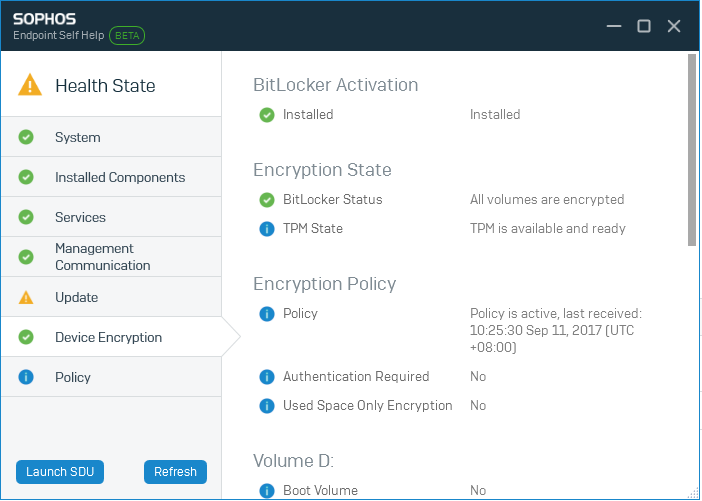Select the Update section
702x501 pixels.
pyautogui.click(x=111, y=297)
